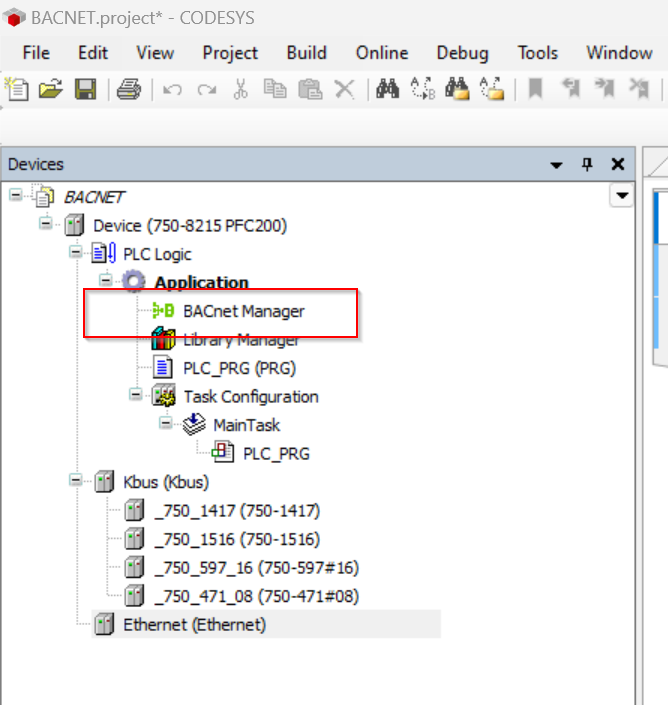Click the Cut scissors icon
Screen dimensions: 668x705
pyautogui.click(x=241, y=89)
